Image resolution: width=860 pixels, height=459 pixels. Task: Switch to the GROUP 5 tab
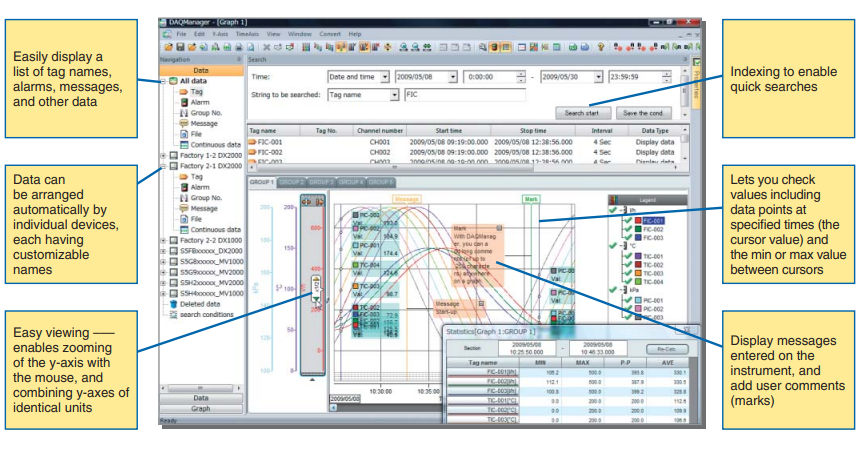381,182
